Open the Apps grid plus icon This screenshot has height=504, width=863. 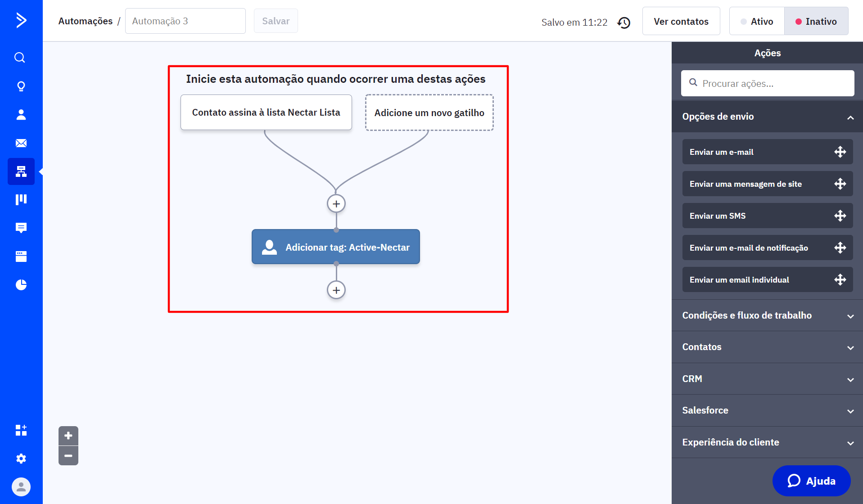click(x=21, y=430)
